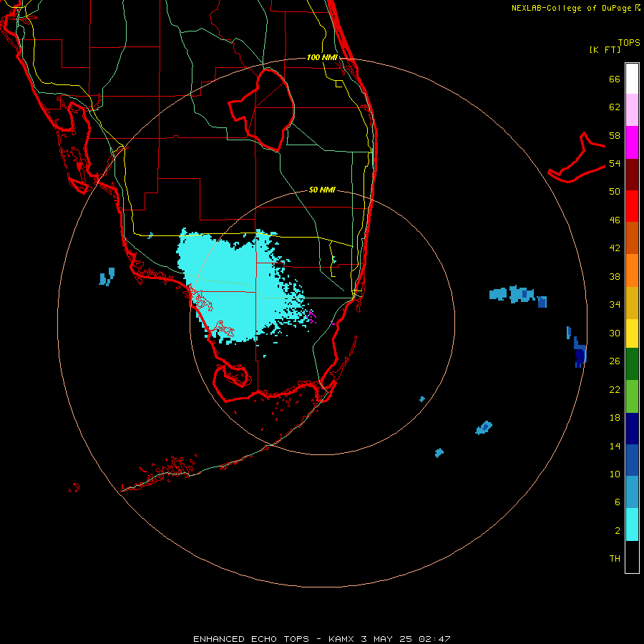Click the white 66+ kft color swatch

click(x=632, y=79)
